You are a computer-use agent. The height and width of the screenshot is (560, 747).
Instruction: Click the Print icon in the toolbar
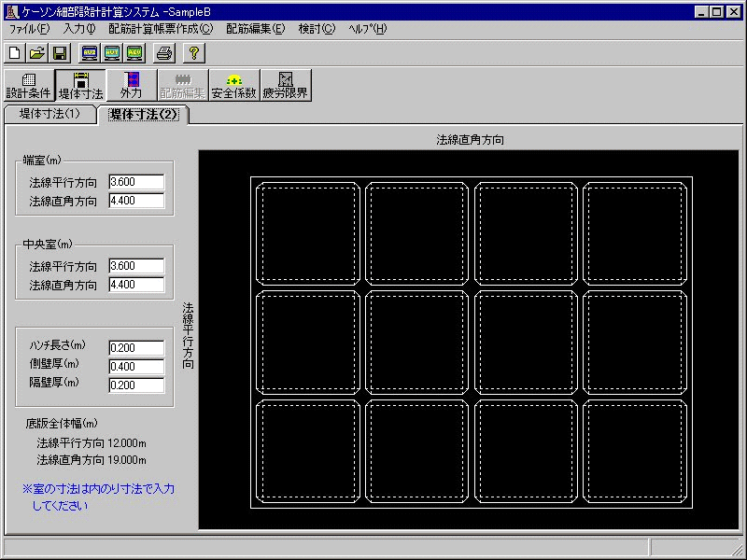164,52
